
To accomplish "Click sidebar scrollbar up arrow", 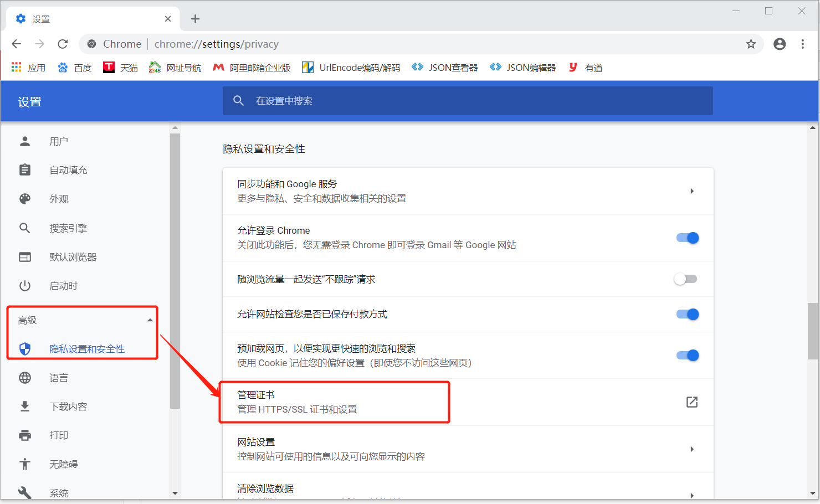I will 175,128.
